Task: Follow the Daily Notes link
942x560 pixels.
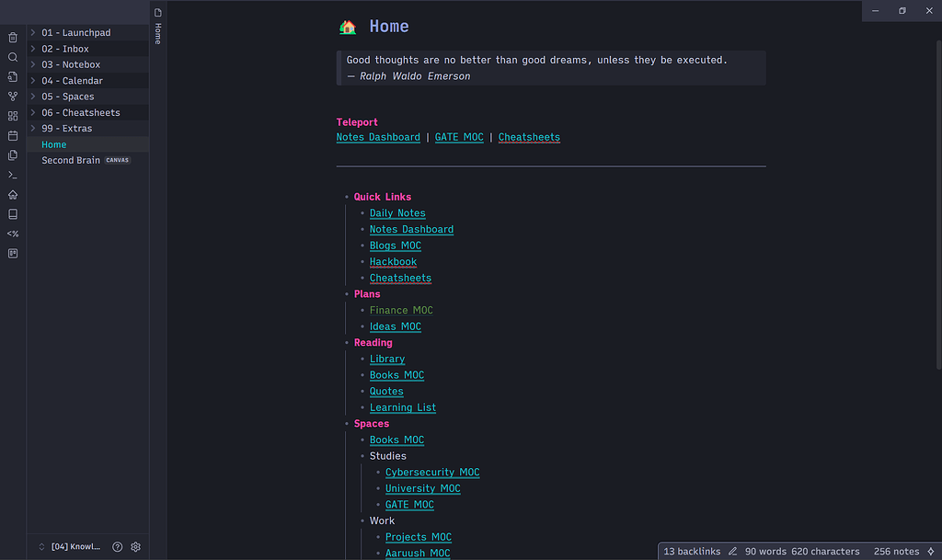Action: (x=397, y=213)
